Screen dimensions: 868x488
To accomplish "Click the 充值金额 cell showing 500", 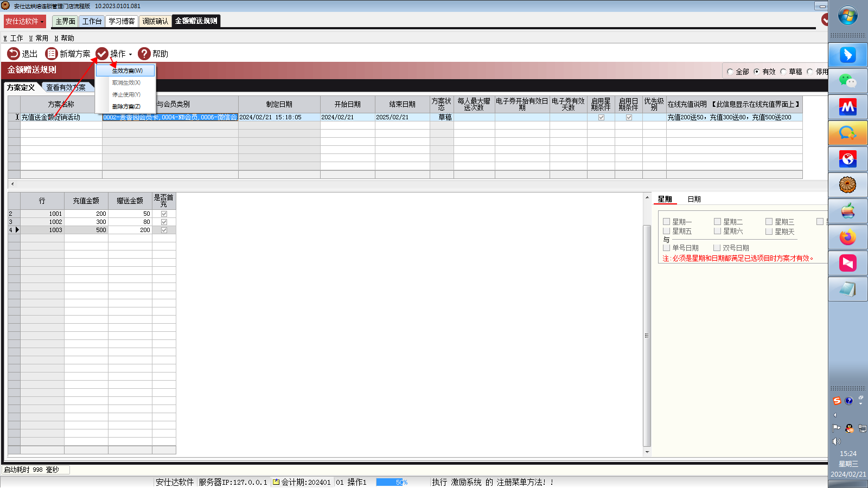I will [x=86, y=230].
